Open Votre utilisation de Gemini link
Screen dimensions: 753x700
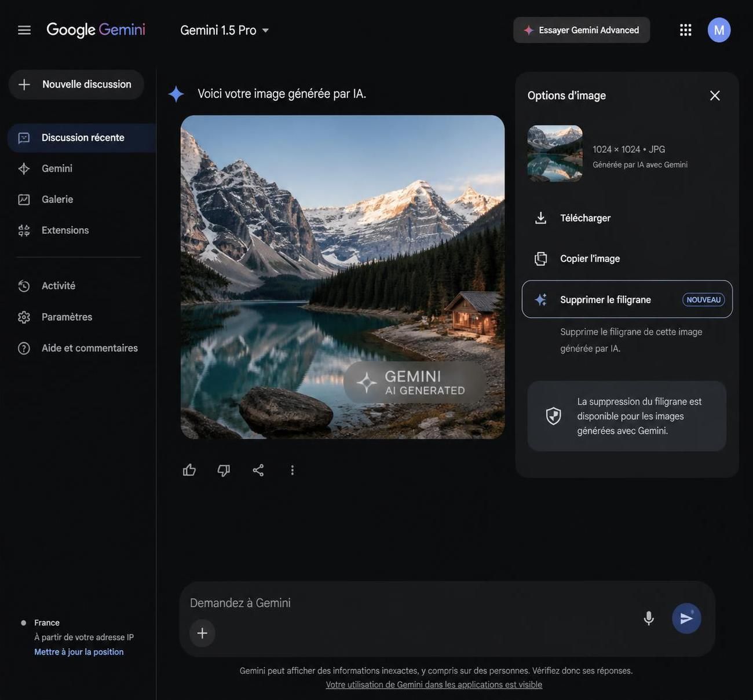pos(434,685)
